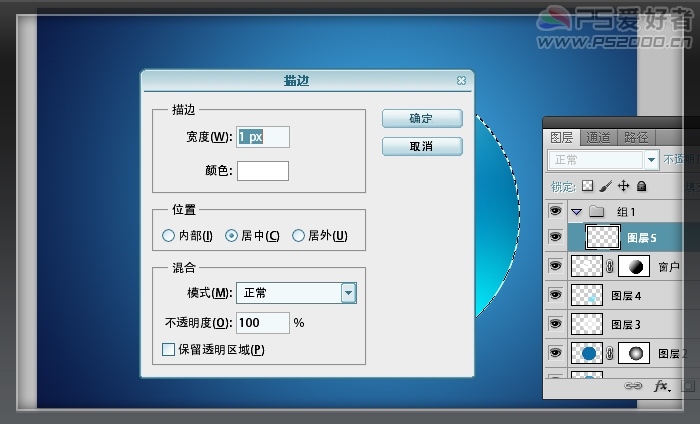Click the 组 1 group name
The image size is (700, 424).
626,212
